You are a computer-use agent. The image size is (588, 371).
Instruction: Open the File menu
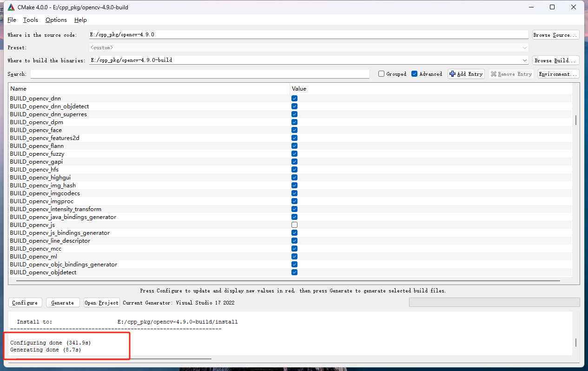(11, 20)
